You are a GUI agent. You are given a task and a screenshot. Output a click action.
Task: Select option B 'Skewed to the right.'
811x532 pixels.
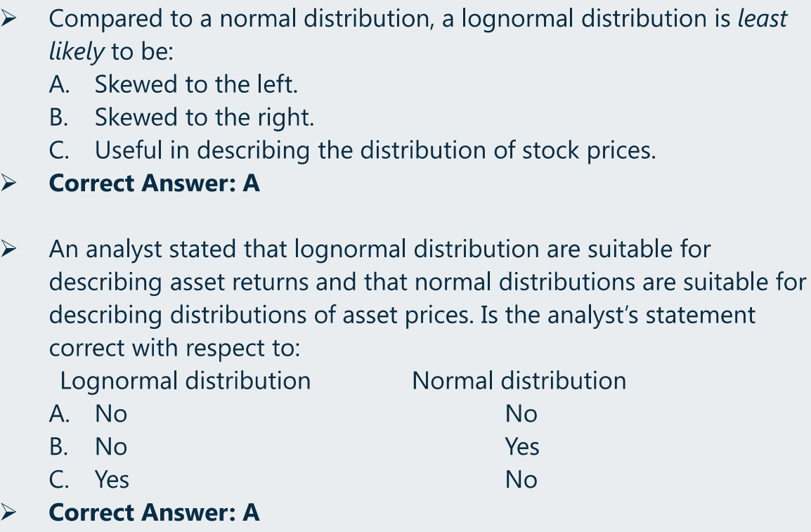204,117
